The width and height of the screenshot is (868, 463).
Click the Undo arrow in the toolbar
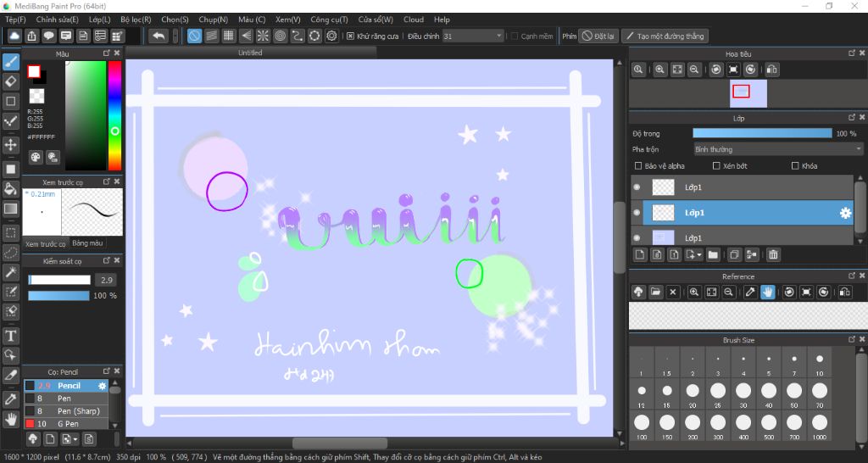click(159, 36)
